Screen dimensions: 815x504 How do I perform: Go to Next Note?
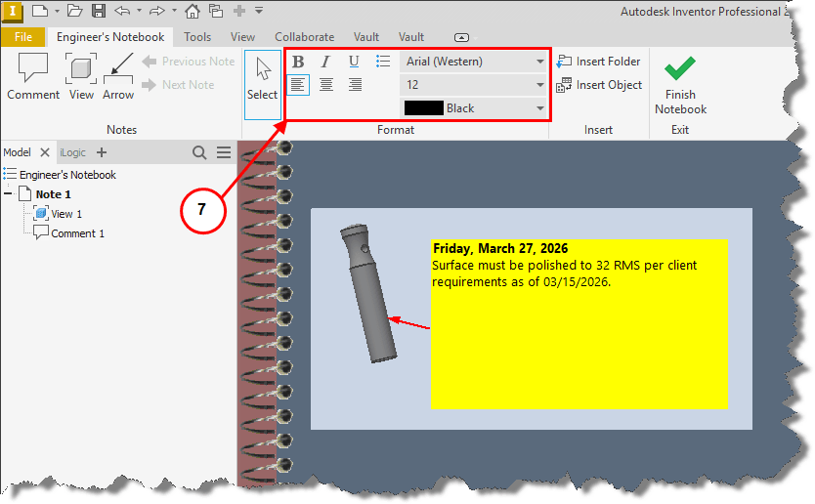click(x=178, y=85)
